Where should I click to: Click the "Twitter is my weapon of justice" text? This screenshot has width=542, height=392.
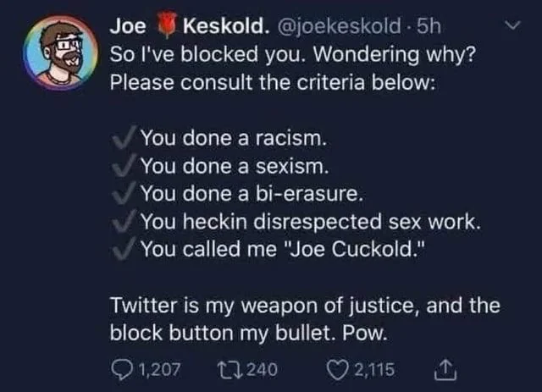[x=305, y=305]
